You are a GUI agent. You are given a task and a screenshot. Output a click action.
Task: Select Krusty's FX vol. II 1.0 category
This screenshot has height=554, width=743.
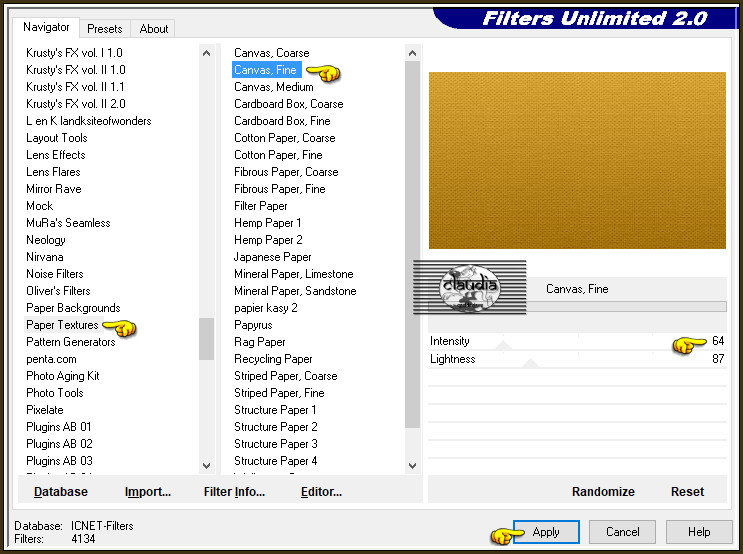coord(76,70)
